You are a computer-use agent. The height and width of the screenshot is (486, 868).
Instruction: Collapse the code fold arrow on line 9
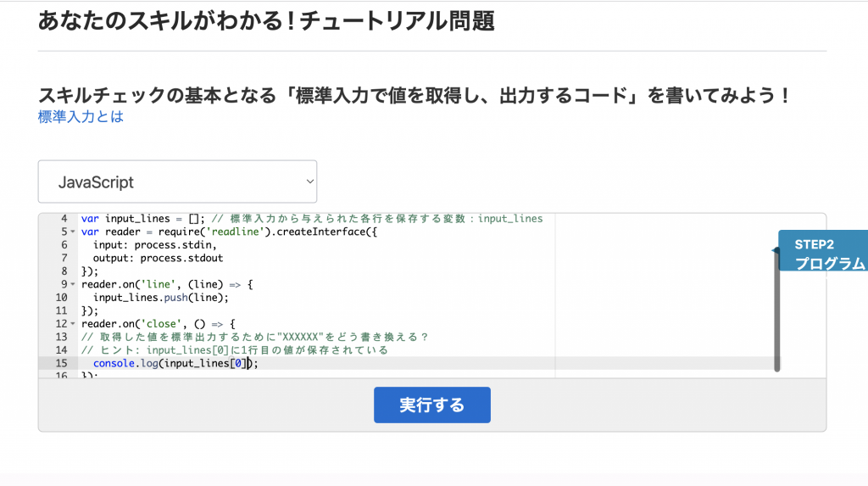pos(73,284)
